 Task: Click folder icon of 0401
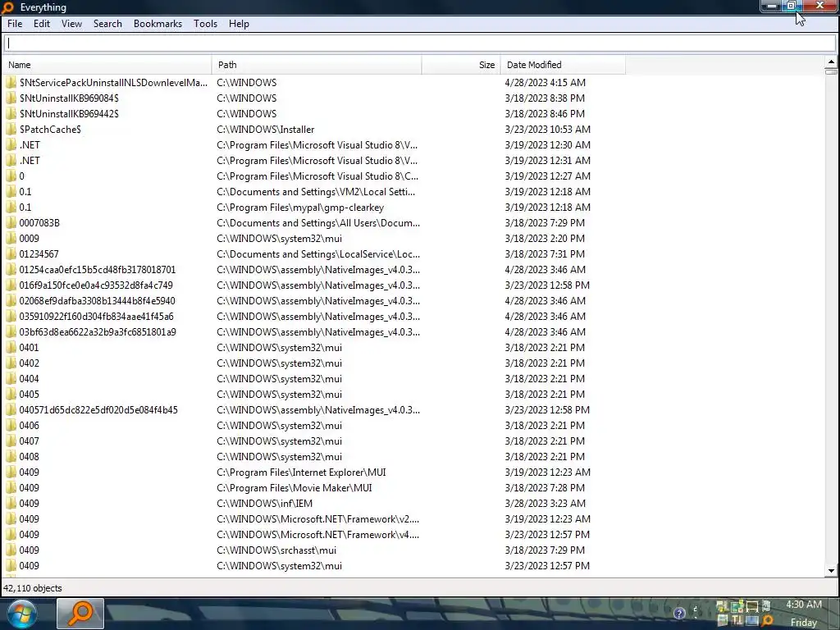tap(11, 347)
